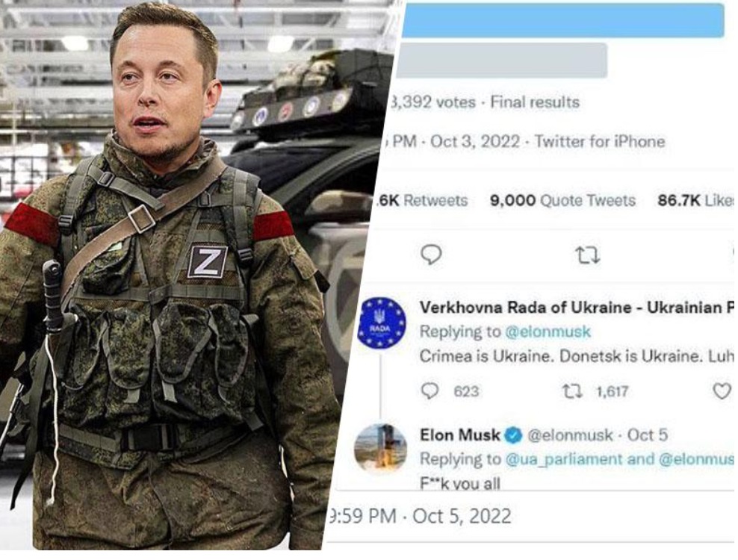Viewport: 738px width, 560px height.
Task: Click the retweet icon showing 1,617 retweets
Action: (572, 391)
